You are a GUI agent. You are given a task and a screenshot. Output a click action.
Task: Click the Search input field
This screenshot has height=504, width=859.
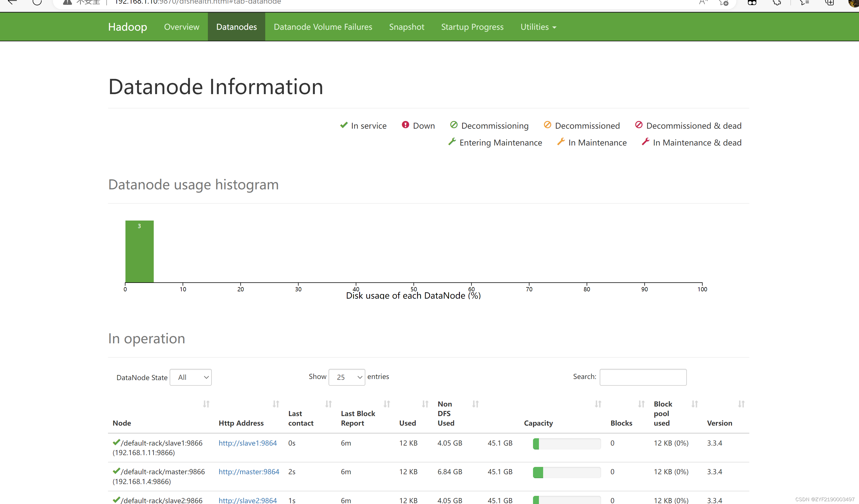point(643,377)
